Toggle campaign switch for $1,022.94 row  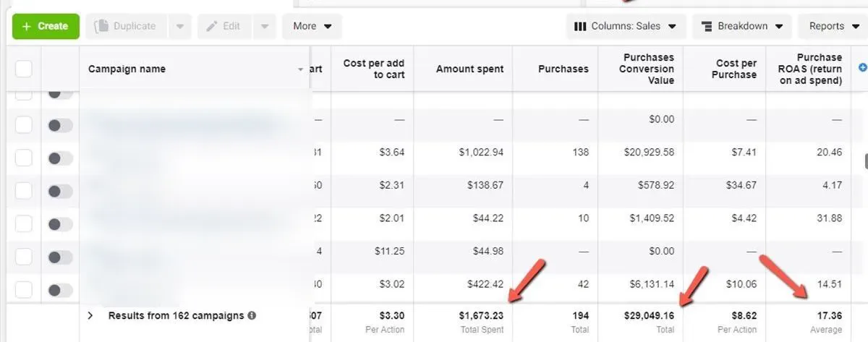[x=60, y=158]
